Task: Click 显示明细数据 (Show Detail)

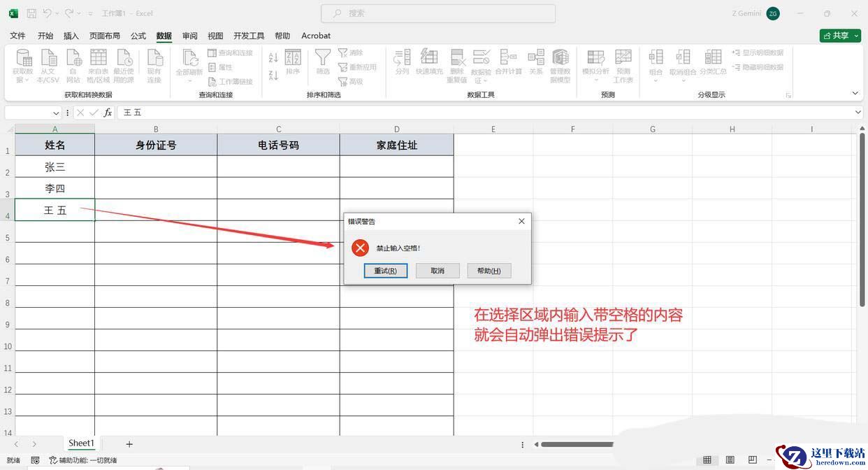Action: [x=758, y=52]
